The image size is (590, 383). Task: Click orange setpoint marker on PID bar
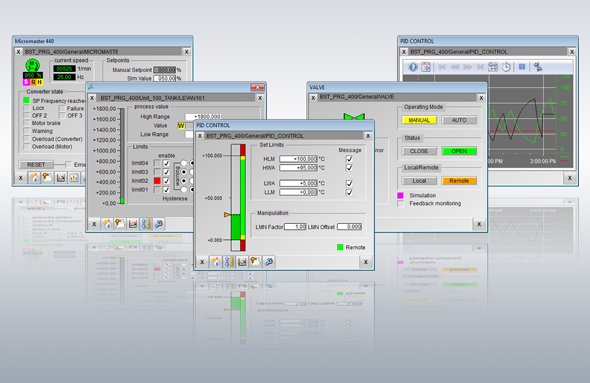pyautogui.click(x=227, y=214)
